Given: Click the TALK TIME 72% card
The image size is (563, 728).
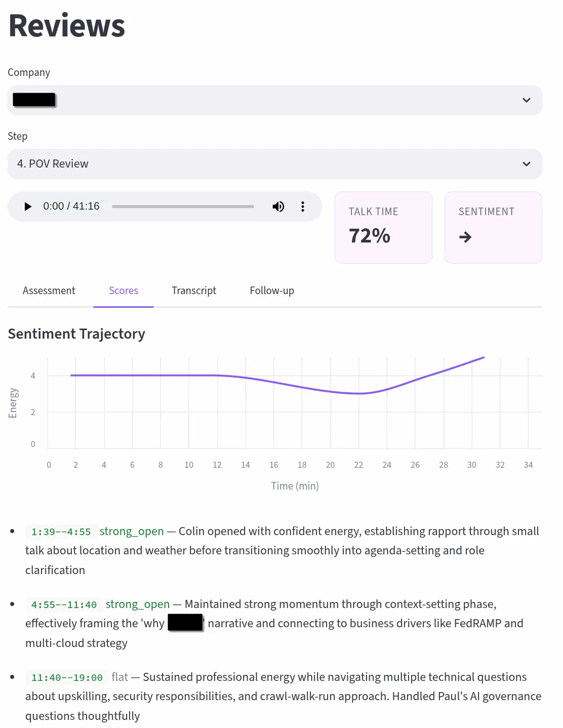Looking at the screenshot, I should [x=383, y=227].
